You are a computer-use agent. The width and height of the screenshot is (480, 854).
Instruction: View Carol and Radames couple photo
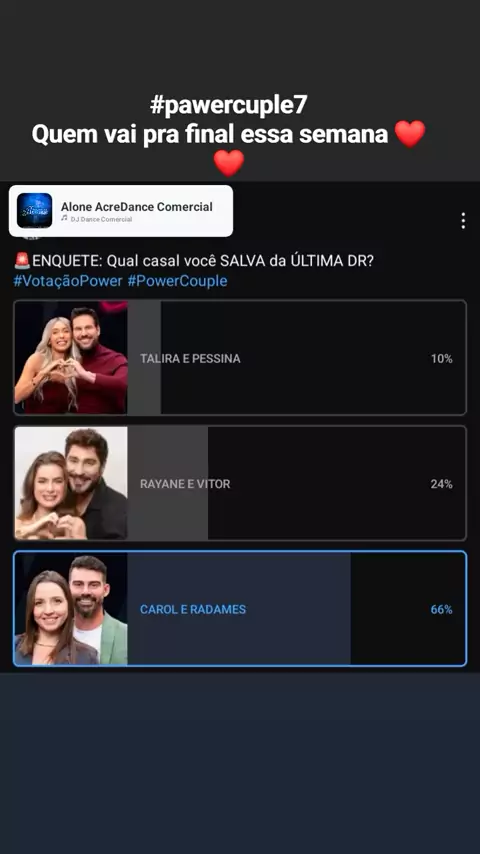(71, 608)
